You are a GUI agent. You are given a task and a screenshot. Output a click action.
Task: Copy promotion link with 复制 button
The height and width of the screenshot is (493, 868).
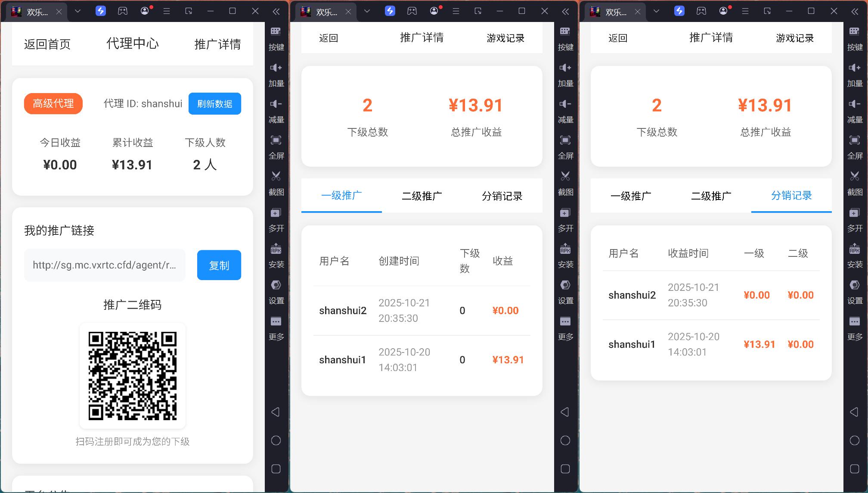(219, 265)
